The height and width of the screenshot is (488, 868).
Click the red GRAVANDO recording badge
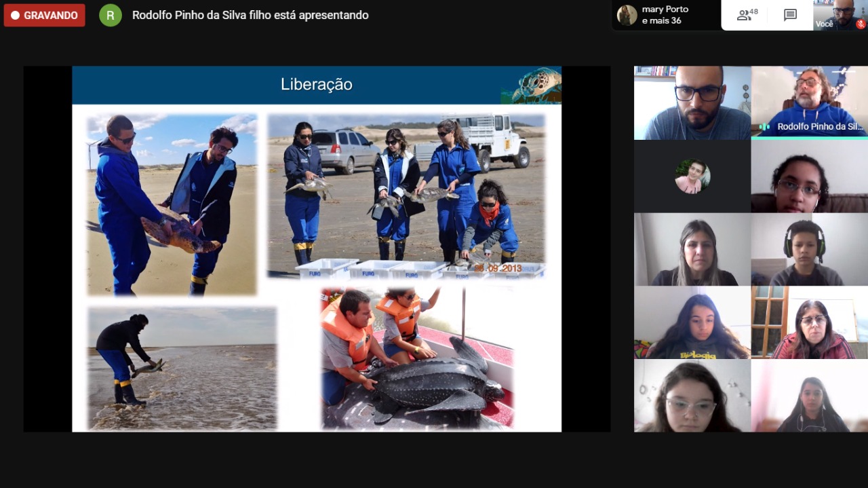(x=45, y=15)
